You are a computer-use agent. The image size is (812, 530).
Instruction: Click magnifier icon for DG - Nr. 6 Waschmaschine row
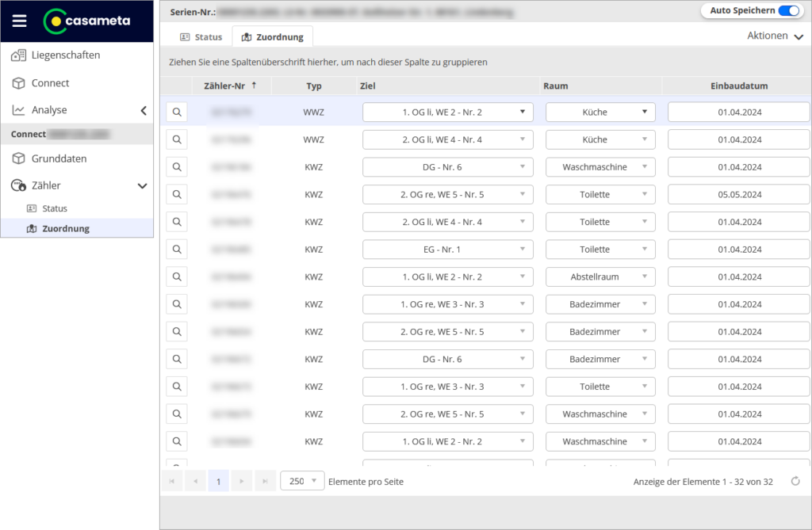click(x=177, y=167)
